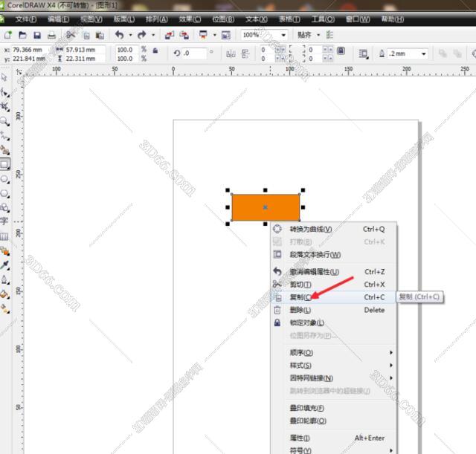
Task: Click the Save icon in toolbar
Action: (37, 35)
